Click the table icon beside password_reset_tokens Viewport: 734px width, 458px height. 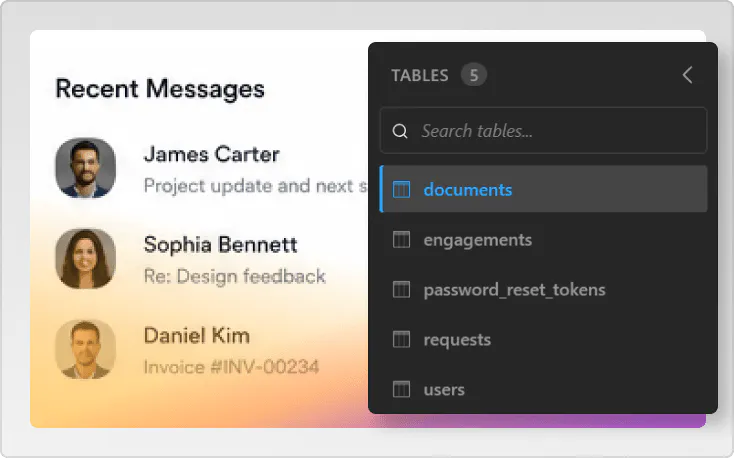click(401, 290)
